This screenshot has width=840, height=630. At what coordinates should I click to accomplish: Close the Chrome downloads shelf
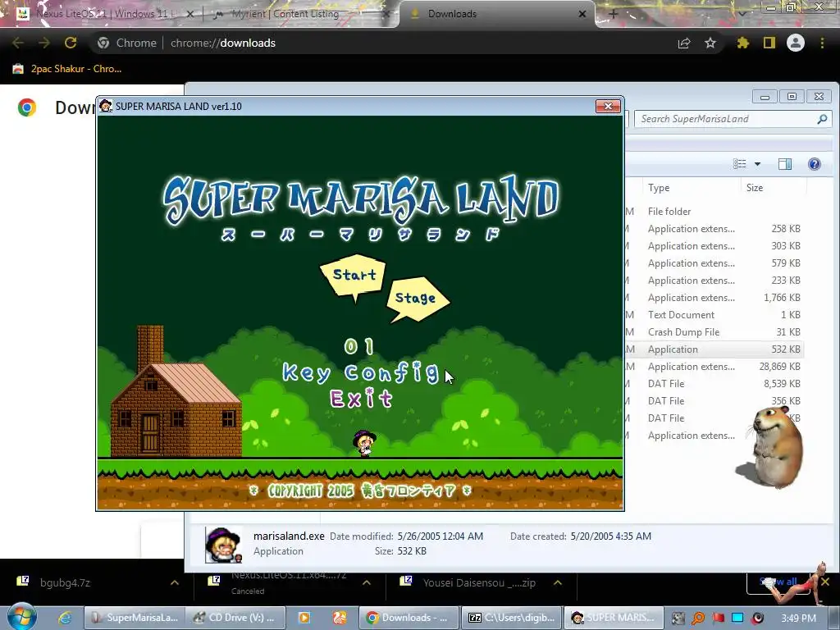click(825, 582)
